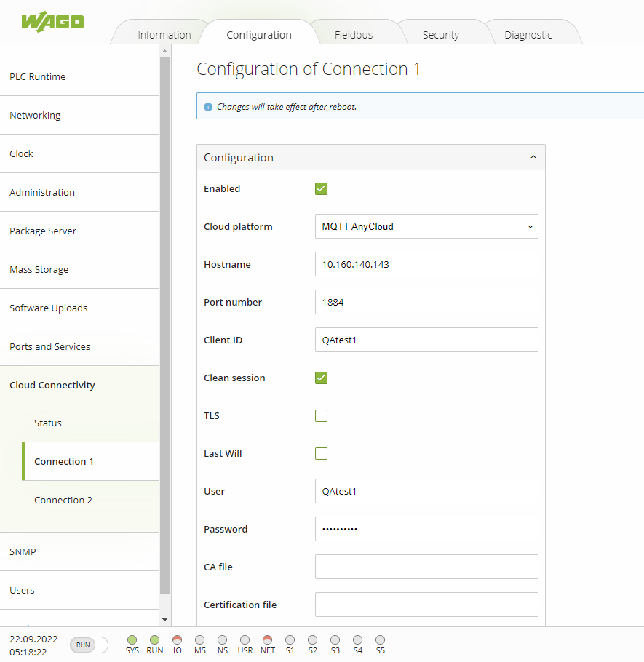644x662 pixels.
Task: Switch to the Fieldbus tab
Action: click(354, 35)
